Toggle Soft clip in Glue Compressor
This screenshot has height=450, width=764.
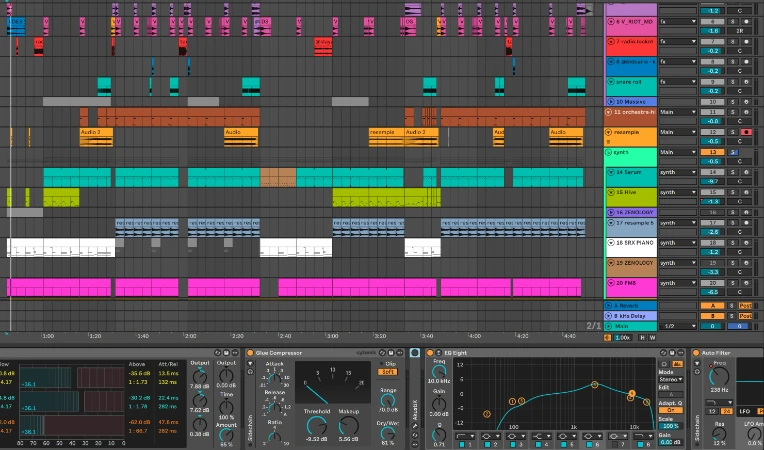387,372
